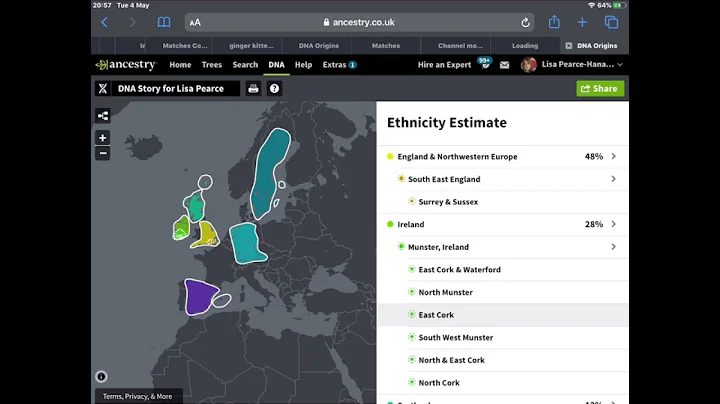Click DNA Story for Lisa Pearce title
This screenshot has height=404, width=720.
pyautogui.click(x=171, y=89)
